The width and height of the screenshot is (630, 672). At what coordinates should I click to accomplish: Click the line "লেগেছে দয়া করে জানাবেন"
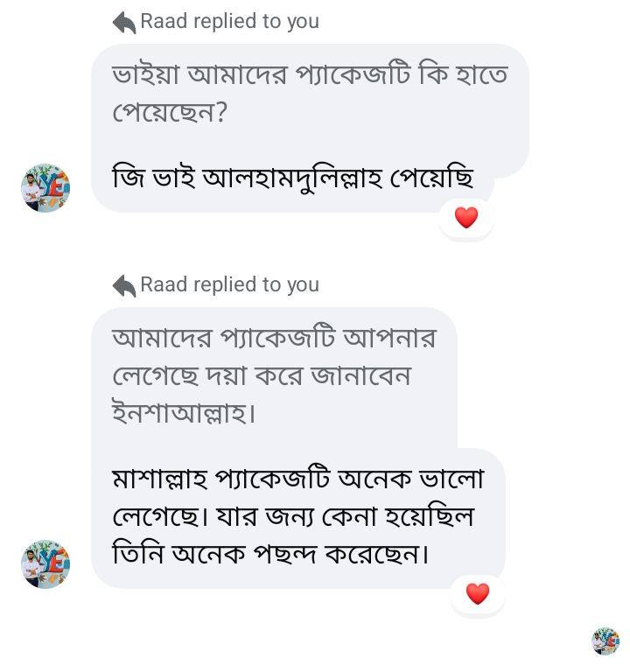tap(262, 375)
